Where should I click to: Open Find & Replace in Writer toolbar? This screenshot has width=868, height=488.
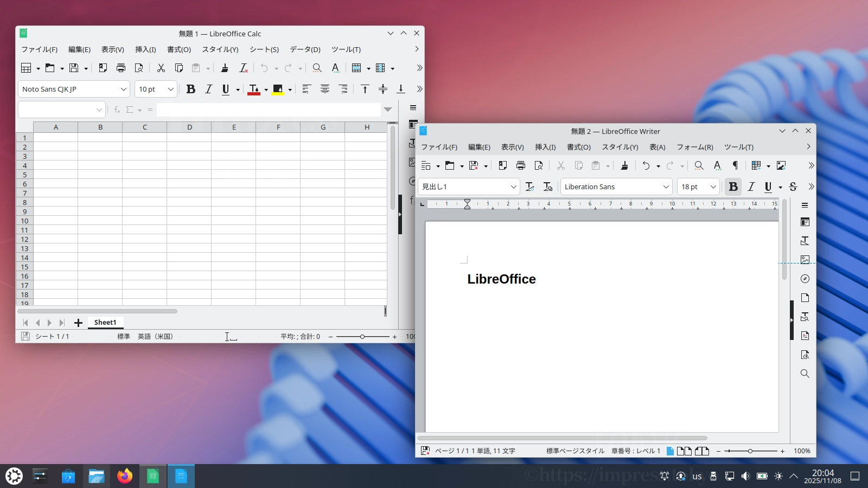tap(699, 165)
